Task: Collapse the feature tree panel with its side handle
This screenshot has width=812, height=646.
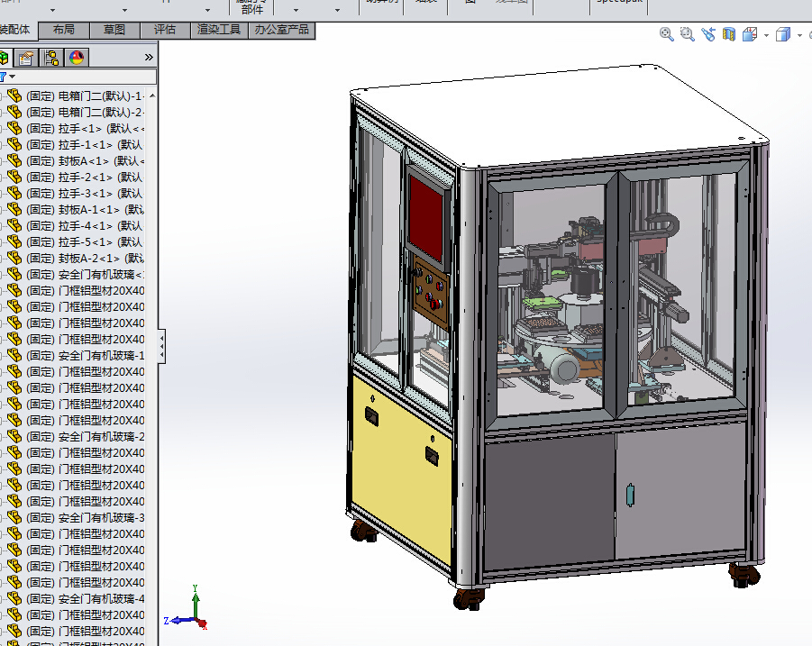Action: 162,346
